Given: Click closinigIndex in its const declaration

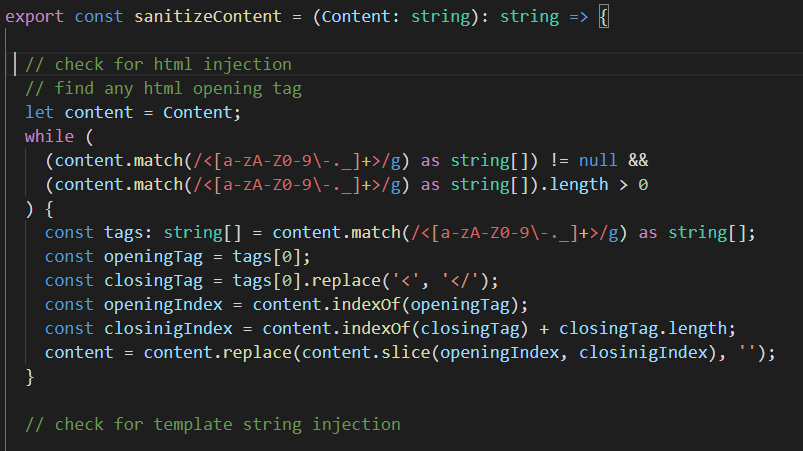Looking at the screenshot, I should pos(168,329).
